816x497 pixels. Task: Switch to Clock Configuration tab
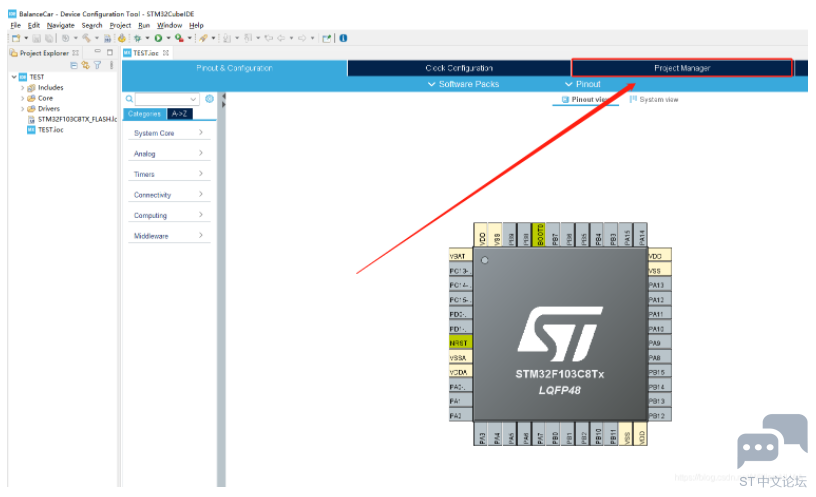[x=459, y=68]
